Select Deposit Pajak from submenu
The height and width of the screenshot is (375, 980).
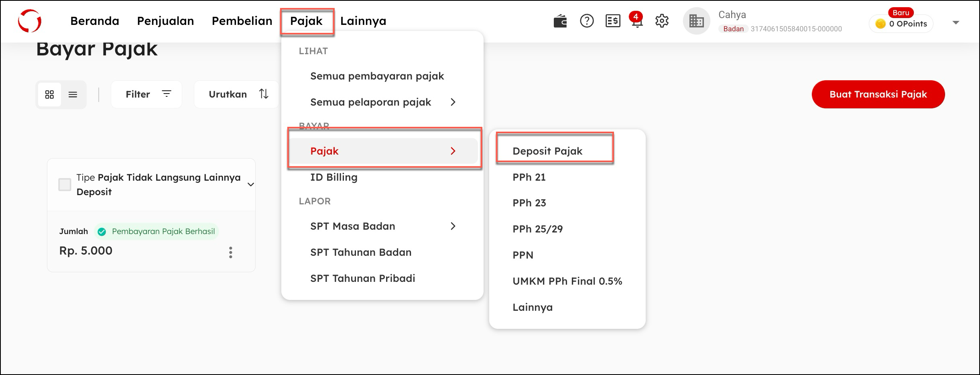click(x=547, y=151)
